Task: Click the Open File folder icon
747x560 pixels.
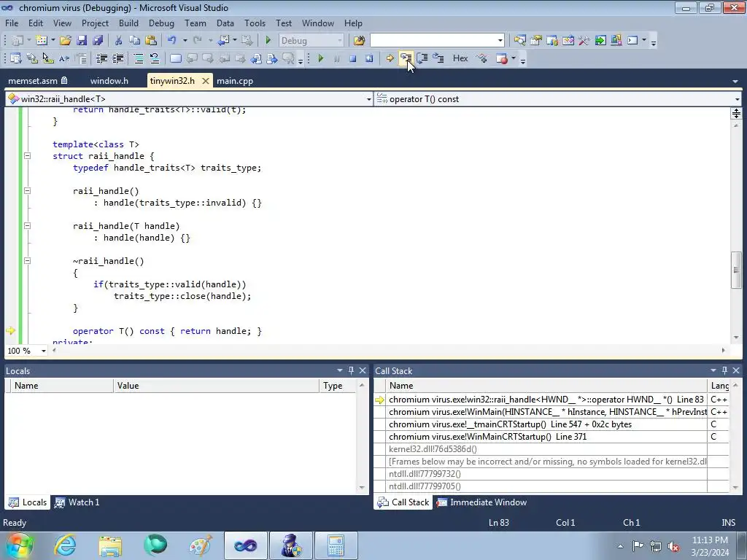Action: [x=65, y=41]
